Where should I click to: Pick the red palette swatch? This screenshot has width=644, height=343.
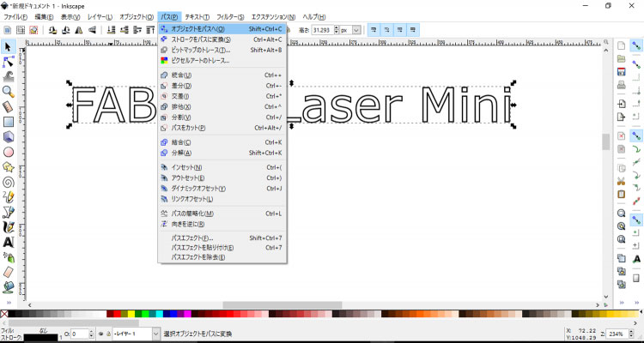[117, 314]
